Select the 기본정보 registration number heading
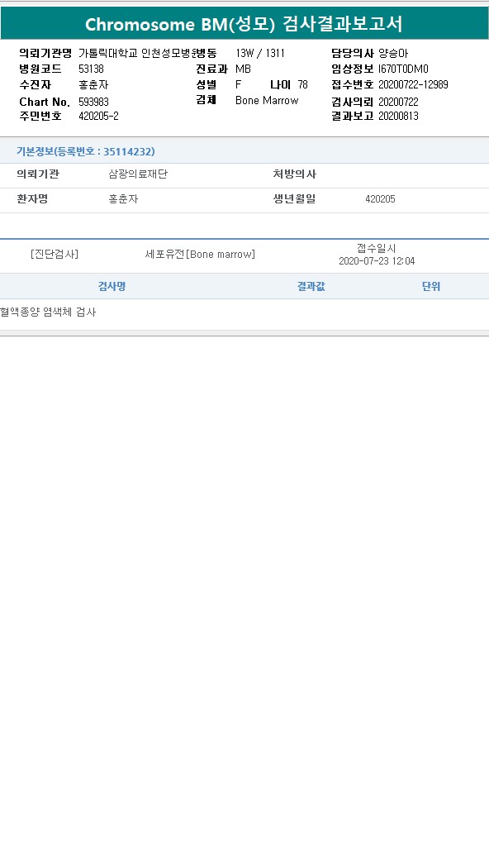The image size is (489, 868). point(86,151)
